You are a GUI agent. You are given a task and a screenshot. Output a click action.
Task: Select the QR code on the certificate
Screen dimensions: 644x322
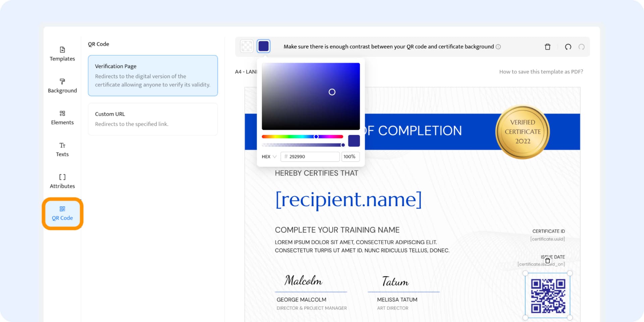click(x=548, y=296)
